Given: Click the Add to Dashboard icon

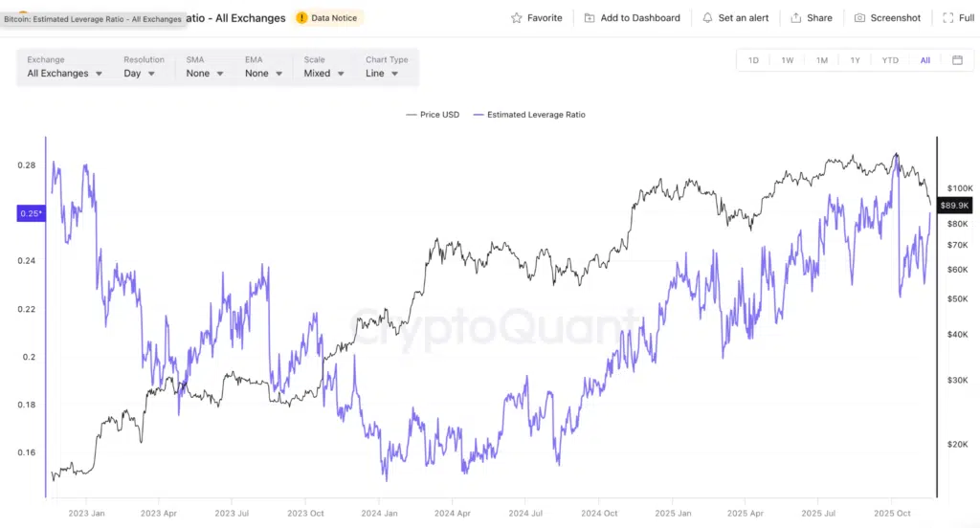Looking at the screenshot, I should click(590, 18).
